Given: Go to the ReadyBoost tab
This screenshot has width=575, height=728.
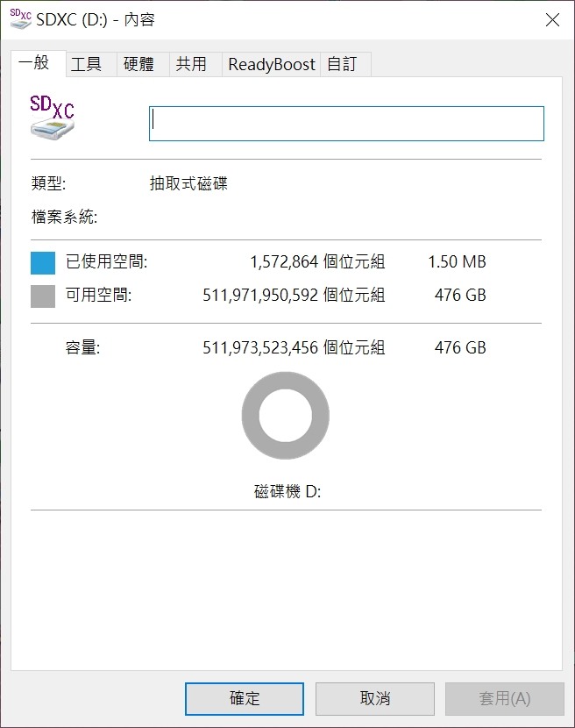Looking at the screenshot, I should pos(272,64).
